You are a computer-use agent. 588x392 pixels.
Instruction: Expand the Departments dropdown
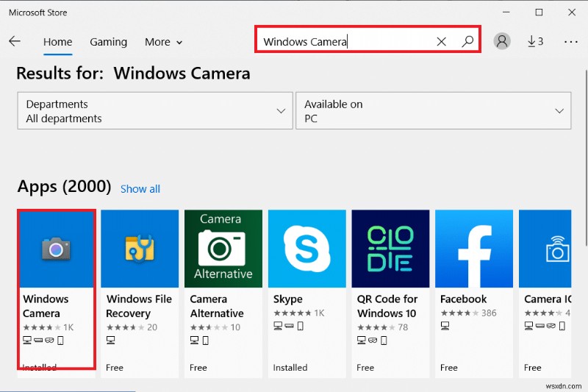pos(154,111)
